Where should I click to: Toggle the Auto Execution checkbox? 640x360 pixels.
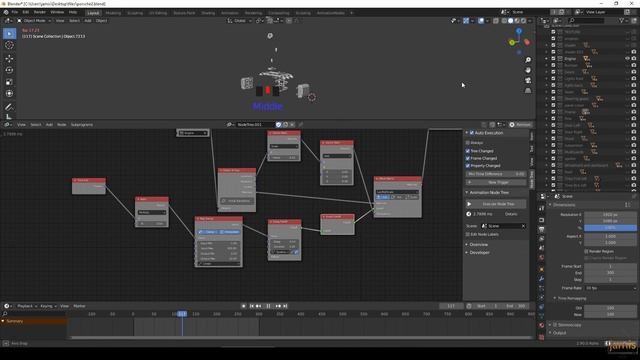pos(472,133)
